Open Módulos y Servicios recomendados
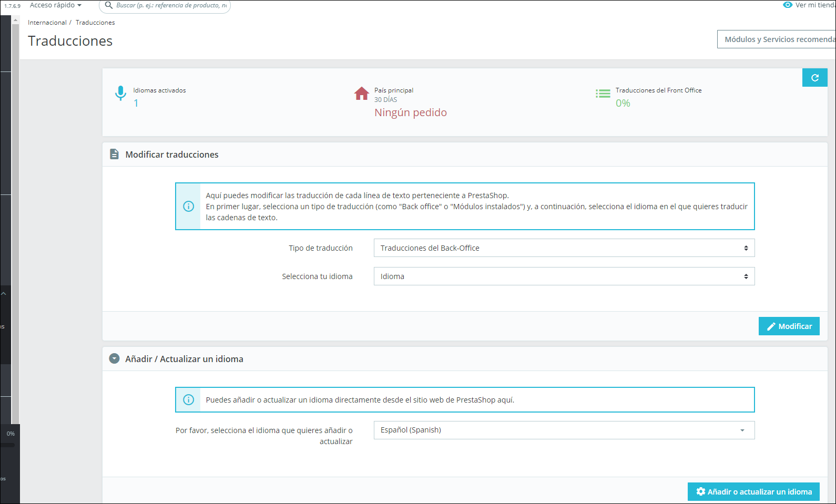Viewport: 836px width, 504px height. point(777,39)
